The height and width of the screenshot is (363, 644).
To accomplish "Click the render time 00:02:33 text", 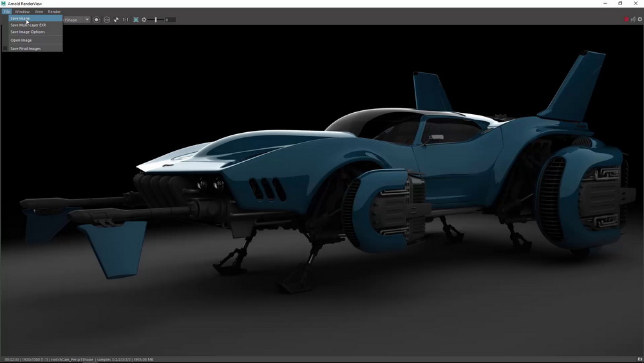I will click(12, 359).
